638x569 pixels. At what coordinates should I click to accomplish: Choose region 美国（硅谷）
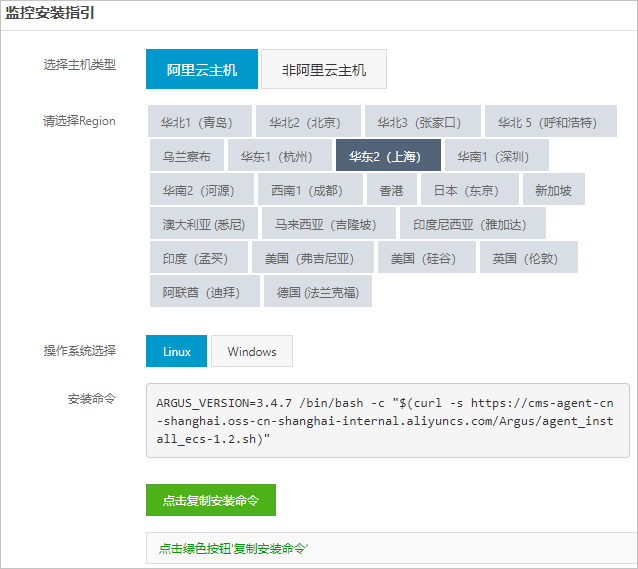(427, 257)
